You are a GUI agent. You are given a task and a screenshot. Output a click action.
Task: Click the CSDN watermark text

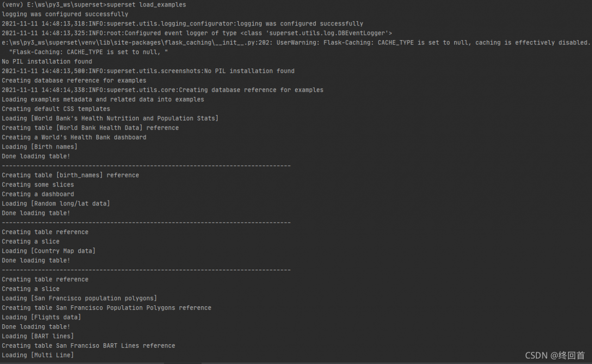(x=555, y=355)
